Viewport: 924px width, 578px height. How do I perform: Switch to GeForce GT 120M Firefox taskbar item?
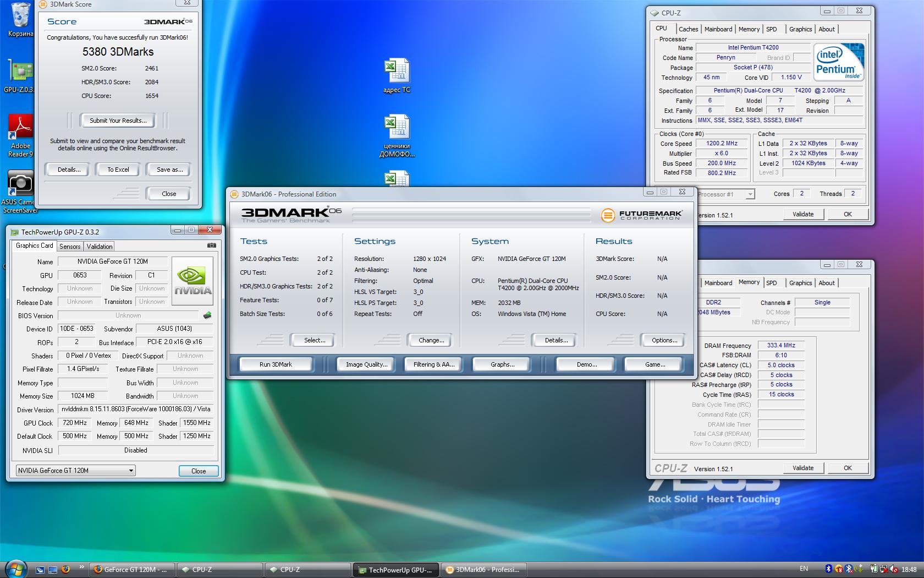point(132,570)
